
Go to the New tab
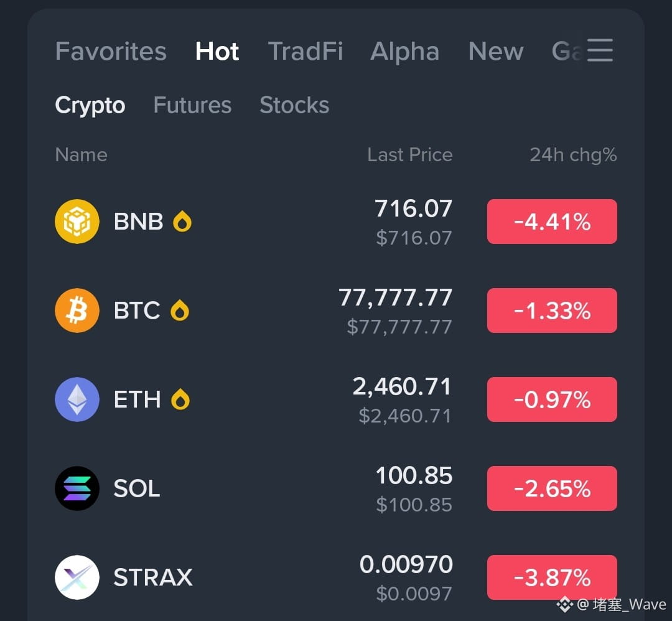[x=496, y=52]
